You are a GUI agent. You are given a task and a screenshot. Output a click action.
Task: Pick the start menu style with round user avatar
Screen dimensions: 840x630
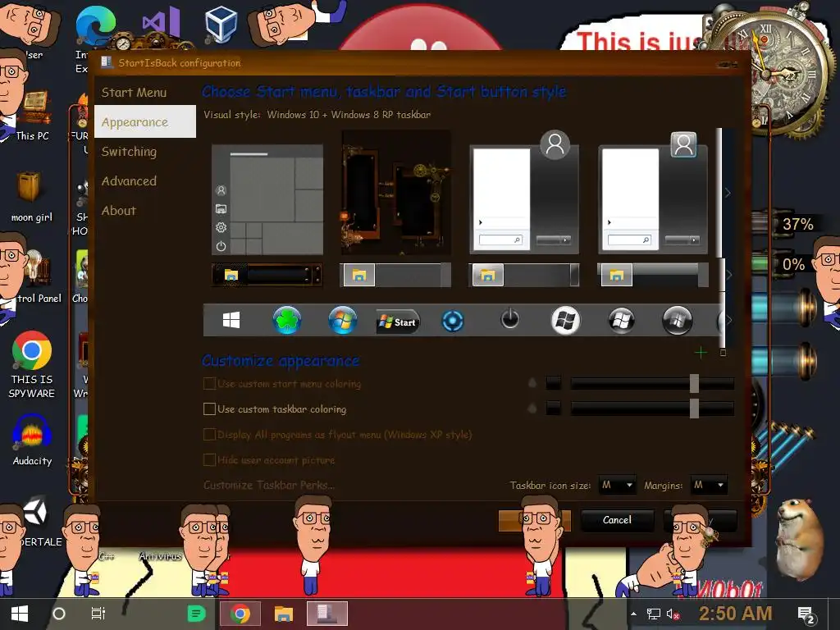524,193
